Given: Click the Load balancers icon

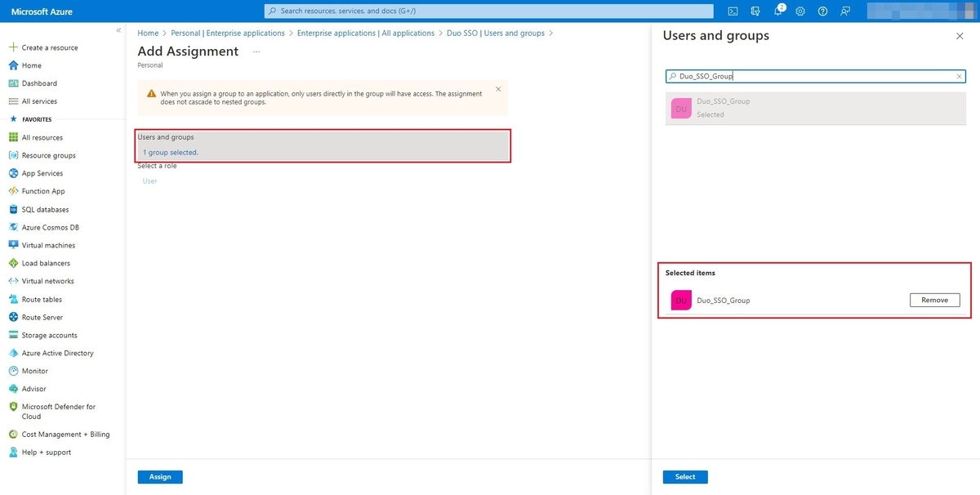Looking at the screenshot, I should pyautogui.click(x=13, y=263).
